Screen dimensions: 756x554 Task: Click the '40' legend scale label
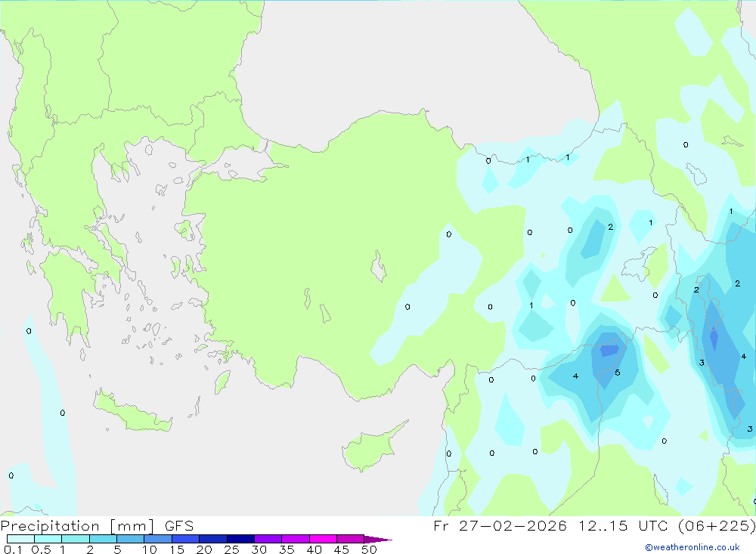pyautogui.click(x=314, y=549)
